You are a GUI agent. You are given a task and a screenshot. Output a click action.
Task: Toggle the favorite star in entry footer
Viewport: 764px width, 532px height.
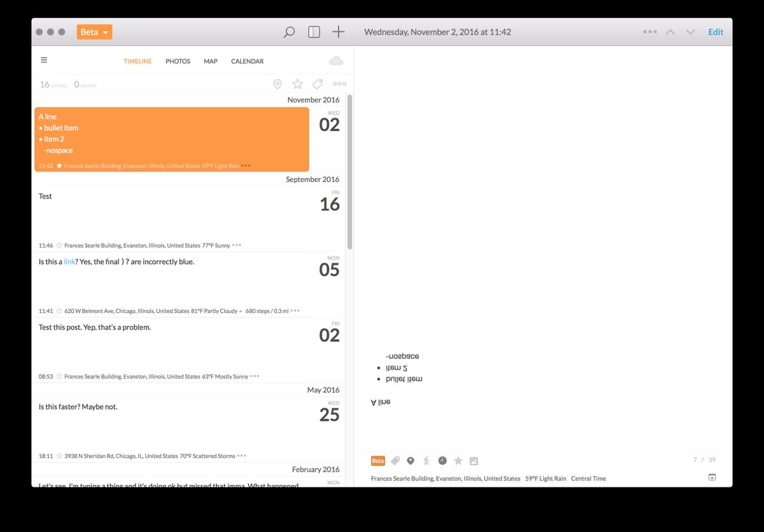pyautogui.click(x=458, y=461)
